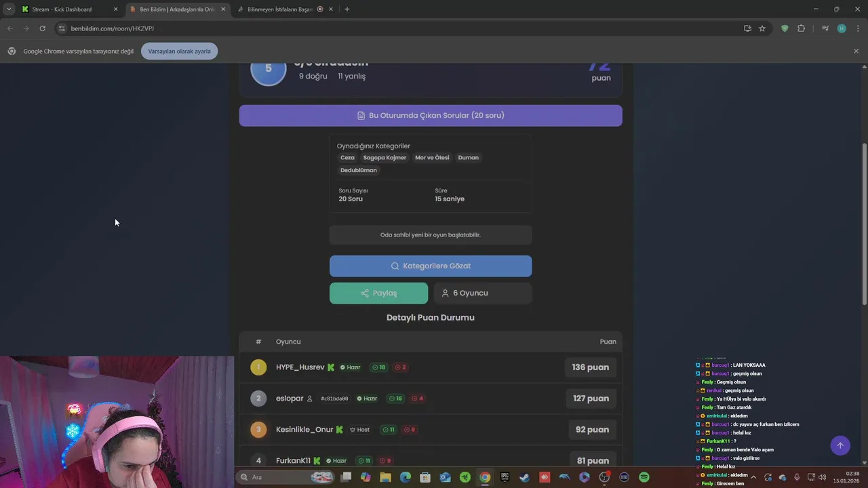
Task: Open OBS Studio from the taskbar
Action: click(x=604, y=477)
